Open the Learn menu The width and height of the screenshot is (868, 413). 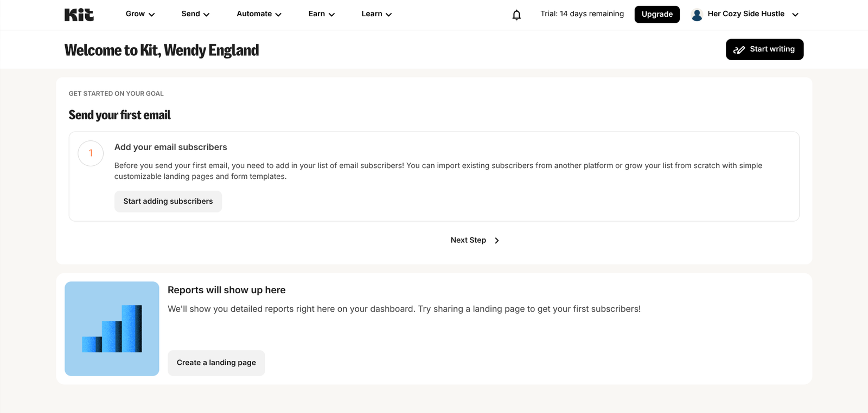[x=376, y=14]
